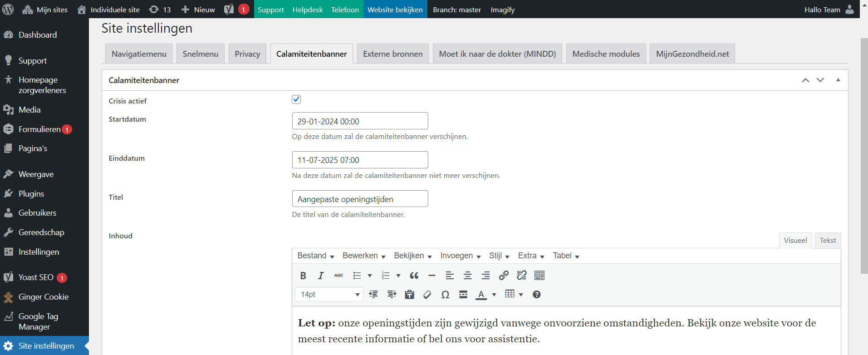Open the Bekijken editor menu
The height and width of the screenshot is (355, 868).
pyautogui.click(x=413, y=256)
